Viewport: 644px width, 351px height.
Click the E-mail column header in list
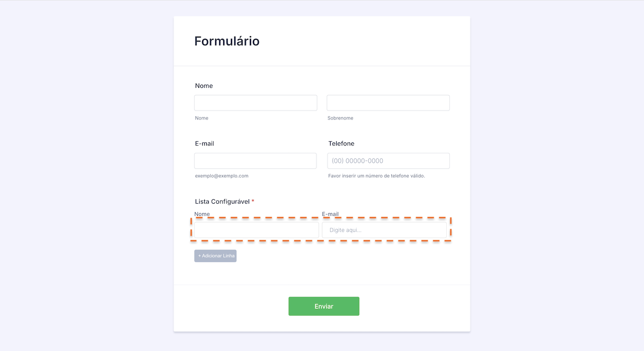click(x=330, y=214)
